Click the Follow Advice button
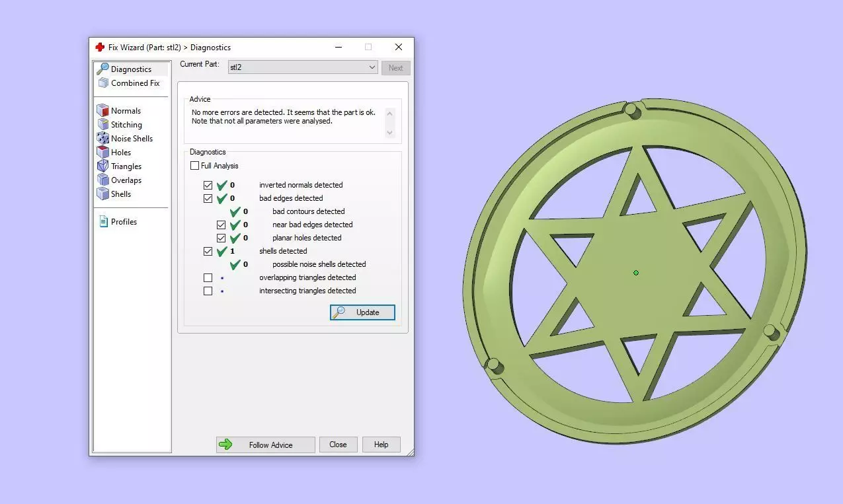Image resolution: width=843 pixels, height=504 pixels. tap(265, 445)
